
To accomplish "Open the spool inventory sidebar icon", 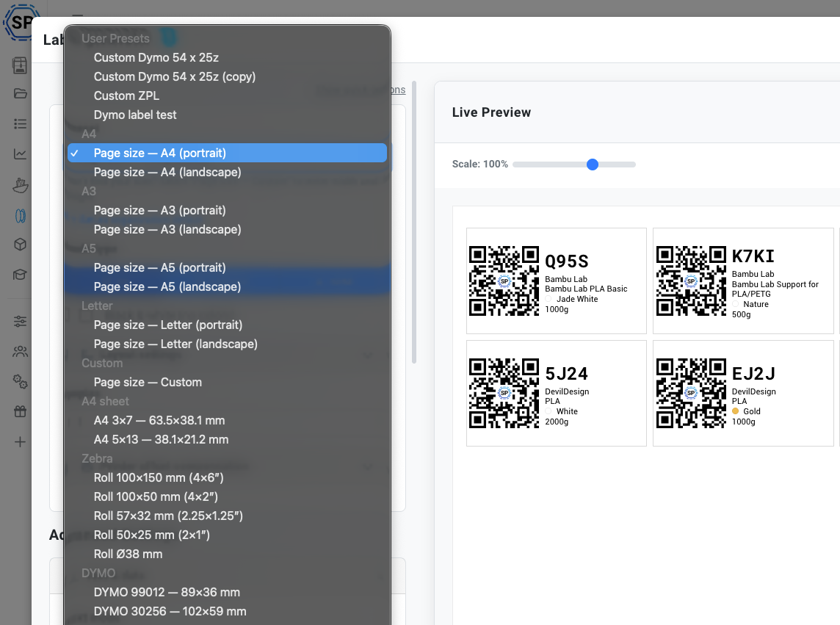I will pyautogui.click(x=20, y=65).
